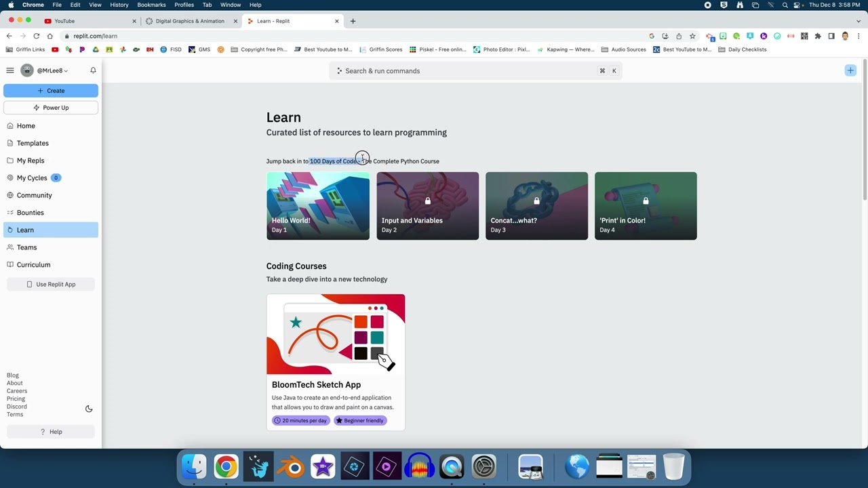Click the Beginner friendly tag
The width and height of the screenshot is (868, 488).
coord(360,421)
